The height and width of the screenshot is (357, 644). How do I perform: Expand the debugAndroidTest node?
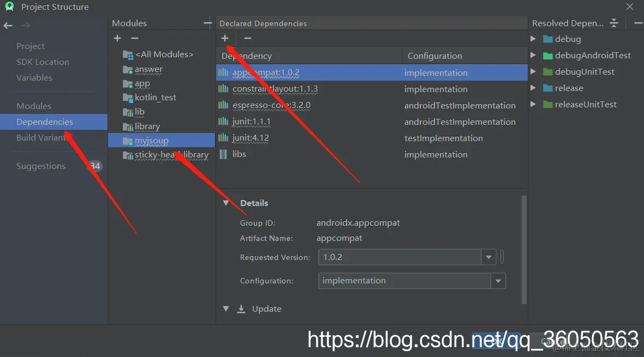point(533,55)
